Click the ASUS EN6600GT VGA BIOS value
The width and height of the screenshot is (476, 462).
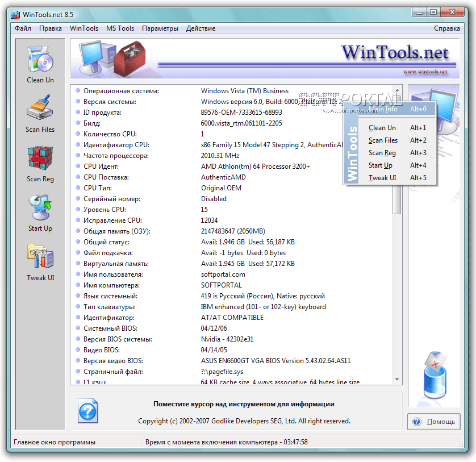[x=275, y=361]
